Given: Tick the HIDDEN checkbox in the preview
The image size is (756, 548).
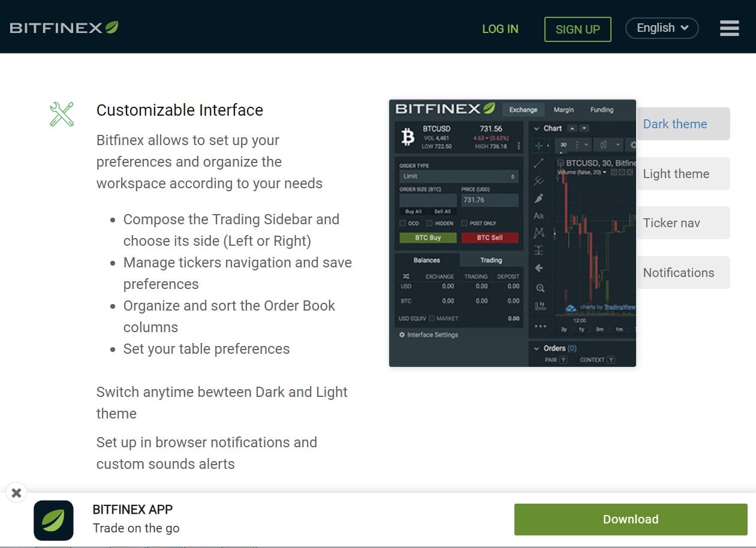Looking at the screenshot, I should pyautogui.click(x=429, y=223).
